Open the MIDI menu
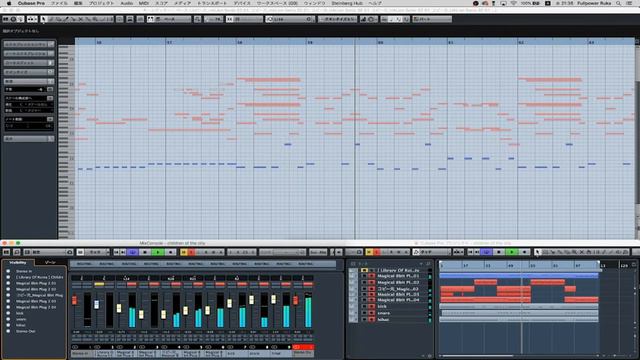This screenshot has height=360, width=640. click(144, 3)
